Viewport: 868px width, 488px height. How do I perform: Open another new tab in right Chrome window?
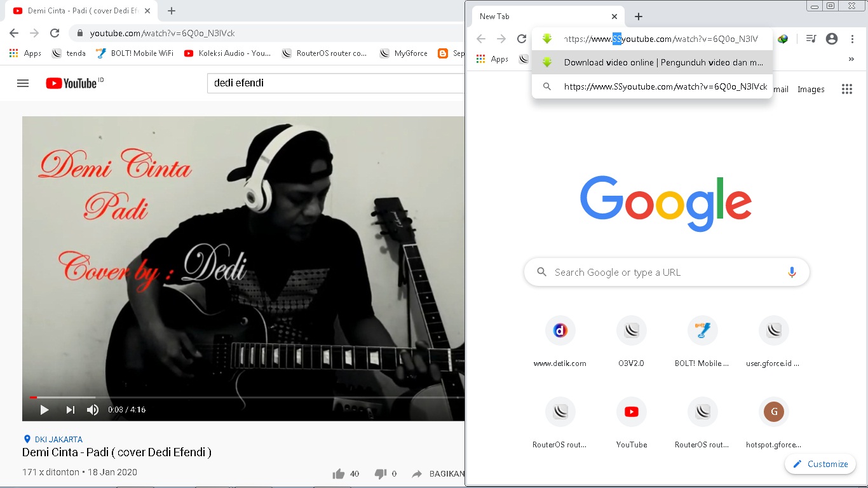pyautogui.click(x=639, y=17)
